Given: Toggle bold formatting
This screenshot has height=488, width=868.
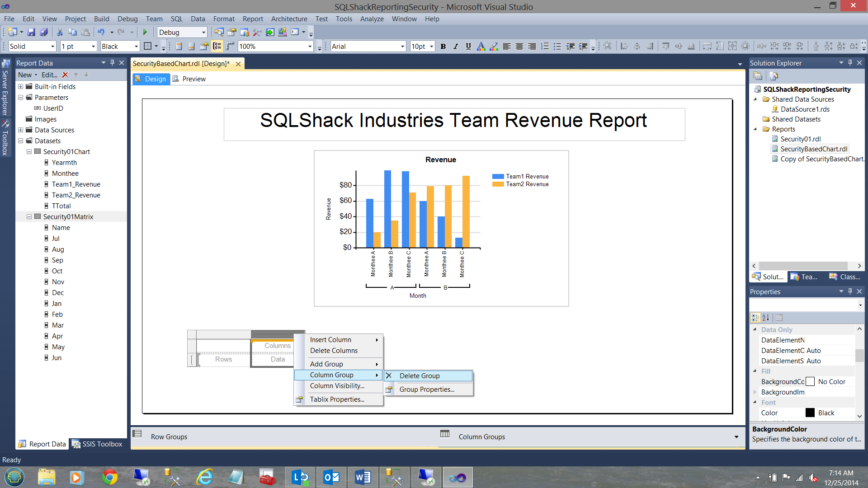Looking at the screenshot, I should 443,46.
